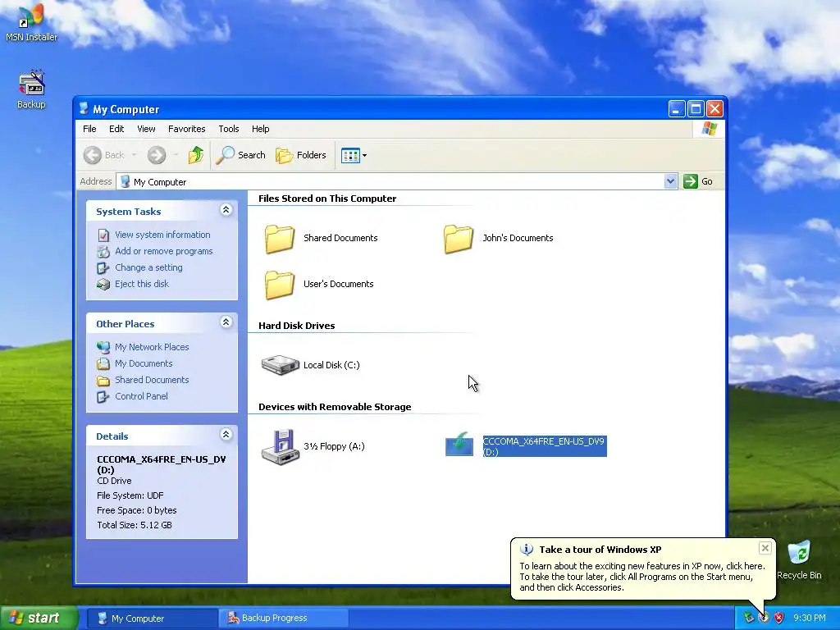Click Add or remove programs link
This screenshot has width=840, height=630.
pos(163,251)
